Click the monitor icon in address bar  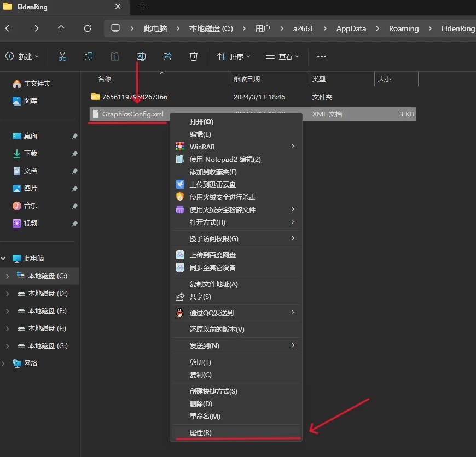tap(115, 28)
